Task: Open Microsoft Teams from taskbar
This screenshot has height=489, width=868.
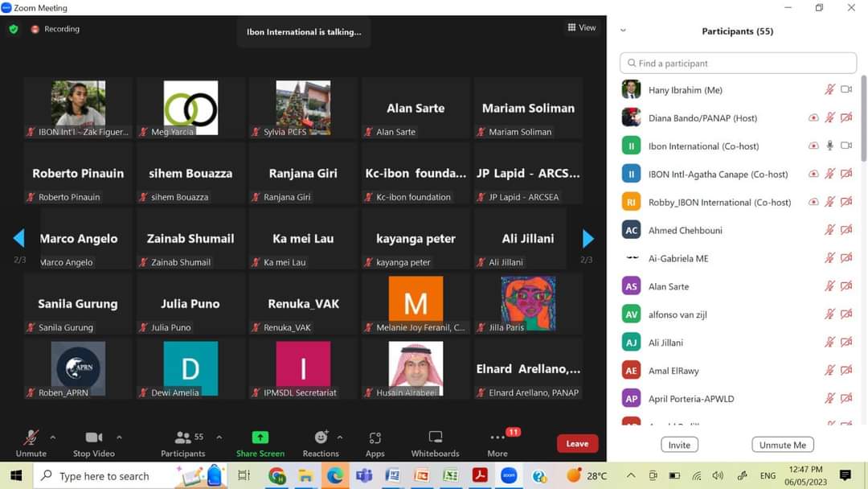Action: point(364,475)
